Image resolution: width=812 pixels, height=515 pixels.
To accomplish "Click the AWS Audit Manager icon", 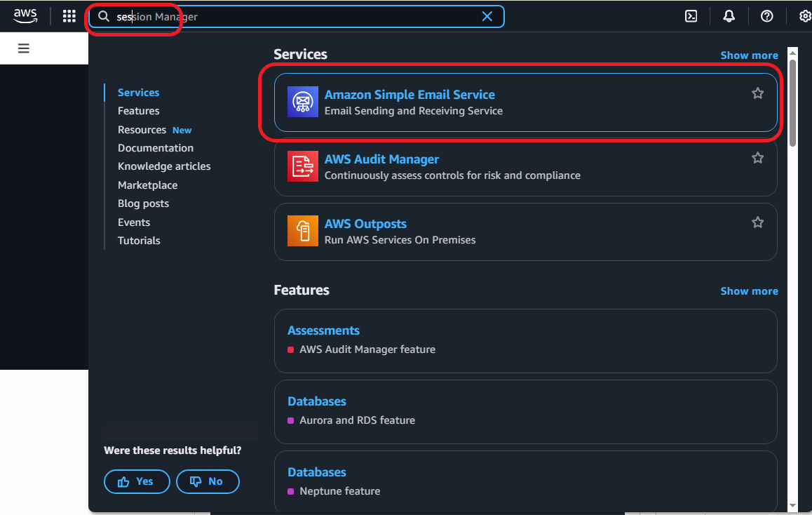I will [x=303, y=167].
